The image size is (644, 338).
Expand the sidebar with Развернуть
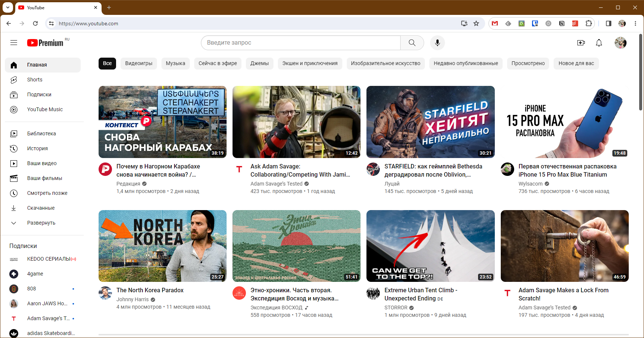pos(43,223)
